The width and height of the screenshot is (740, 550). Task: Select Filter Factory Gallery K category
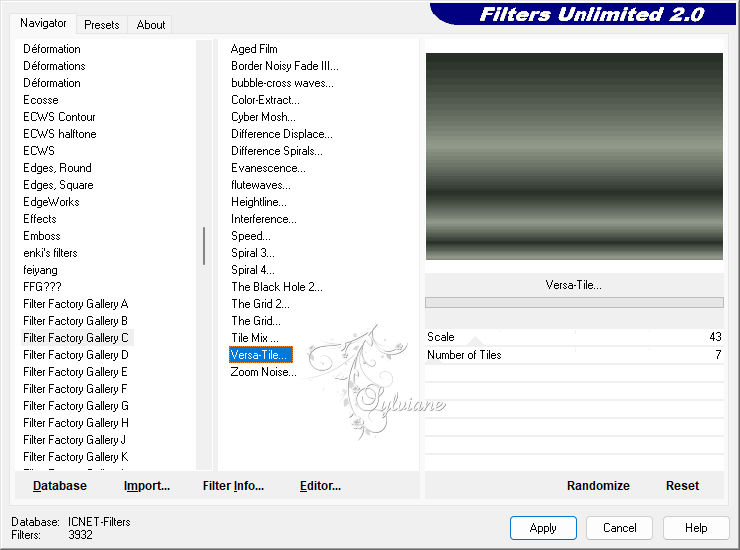coord(76,457)
